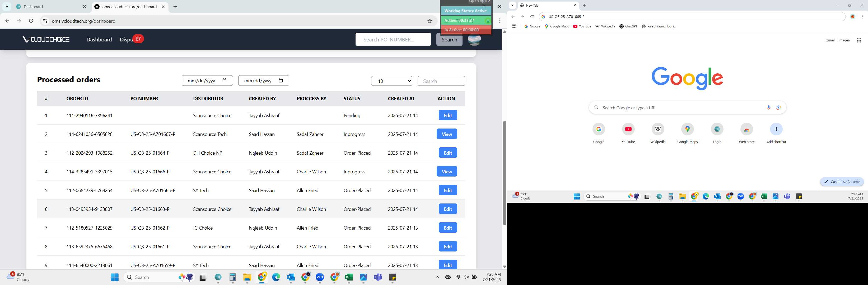Edit order 113-0493954-9133807
This screenshot has height=285, width=868.
click(x=448, y=209)
